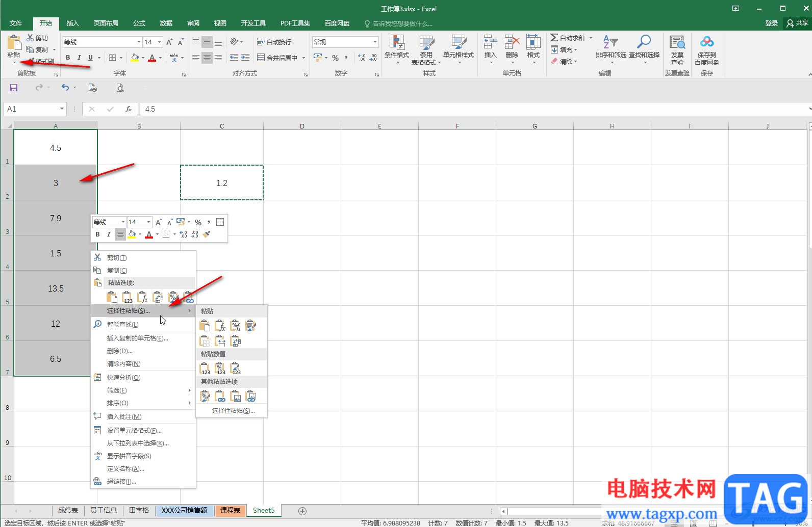Toggle center alignment in mini toolbar

(120, 234)
